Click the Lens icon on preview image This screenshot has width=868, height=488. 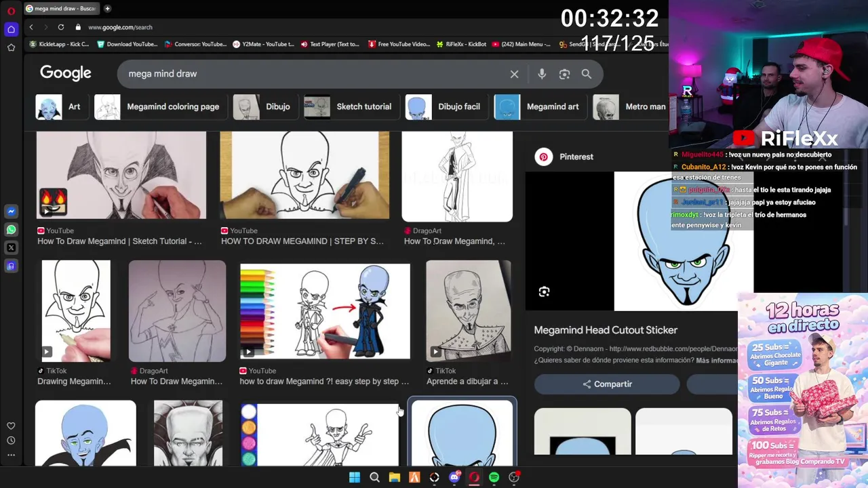[x=544, y=292]
